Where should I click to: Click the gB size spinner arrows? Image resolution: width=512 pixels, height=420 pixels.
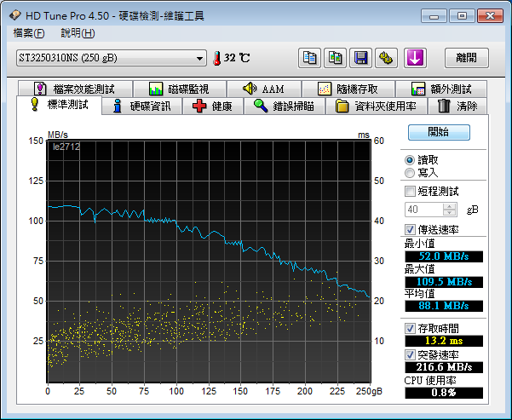(x=450, y=210)
